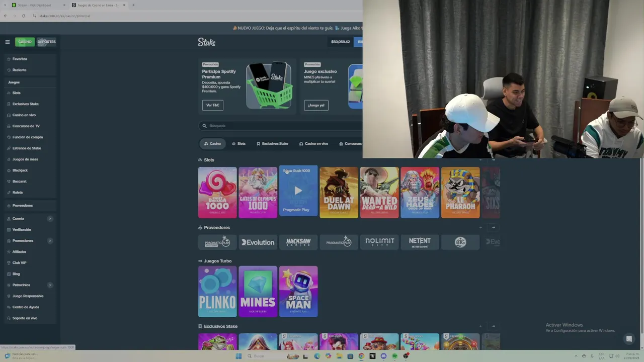Click the ¡Juega ya! button
Image resolution: width=644 pixels, height=362 pixels.
316,105
